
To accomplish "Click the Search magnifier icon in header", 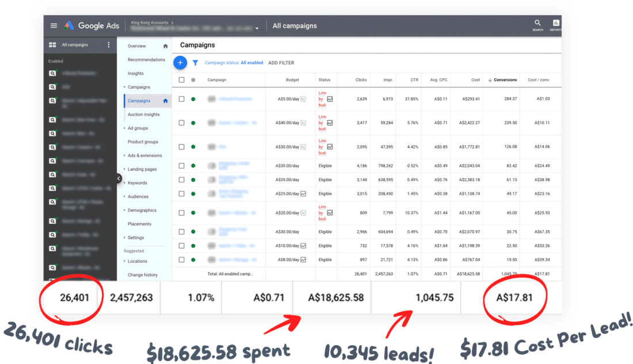I will pos(537,24).
